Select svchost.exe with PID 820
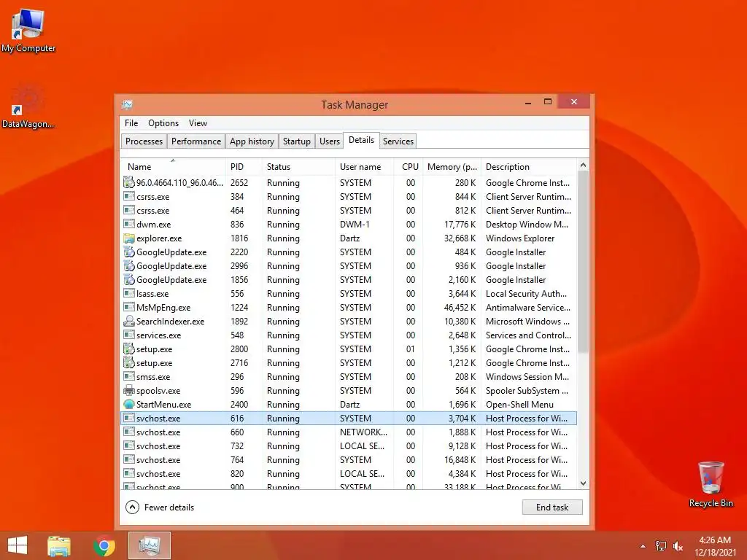 pyautogui.click(x=349, y=473)
